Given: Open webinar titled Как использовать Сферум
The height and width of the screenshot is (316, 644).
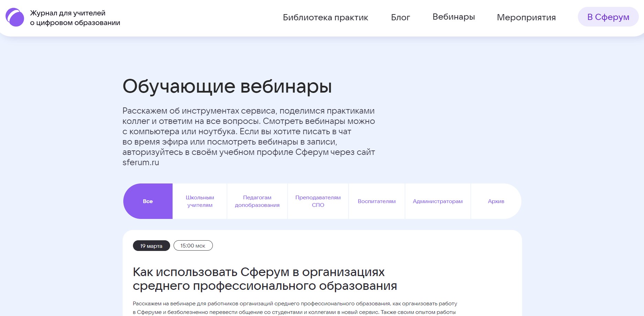Looking at the screenshot, I should coord(265,279).
